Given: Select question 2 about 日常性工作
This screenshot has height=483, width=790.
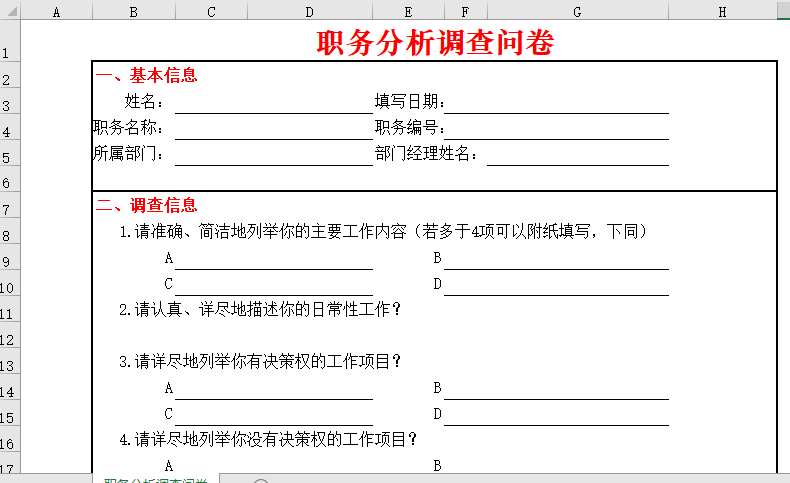Looking at the screenshot, I should tap(260, 309).
